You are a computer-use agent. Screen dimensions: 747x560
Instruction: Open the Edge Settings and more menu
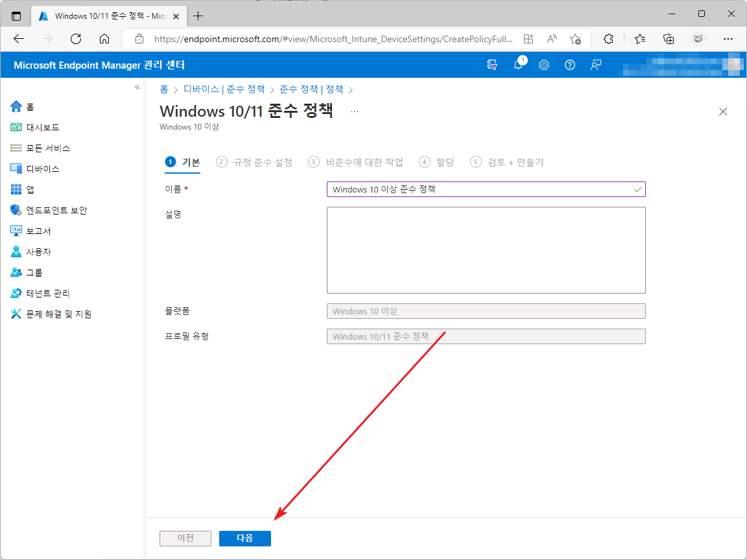(728, 39)
